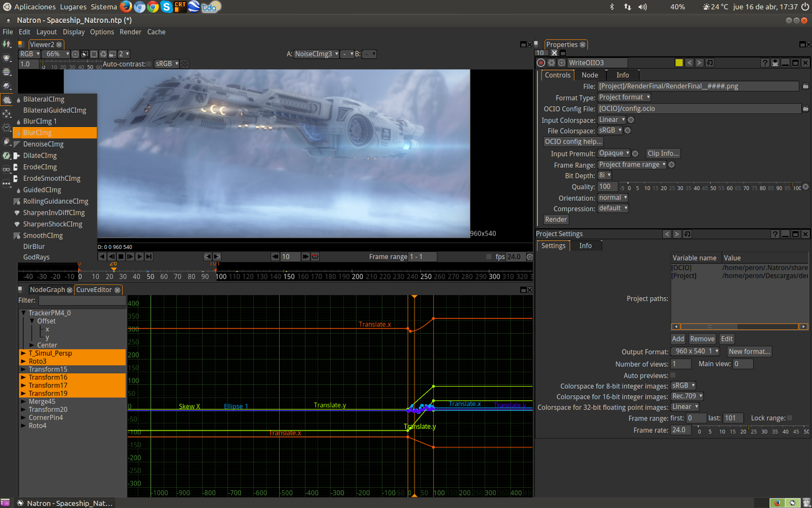812x508 pixels.
Task: Click the yellow node color swatch of WriteOIIO3
Action: [679, 62]
